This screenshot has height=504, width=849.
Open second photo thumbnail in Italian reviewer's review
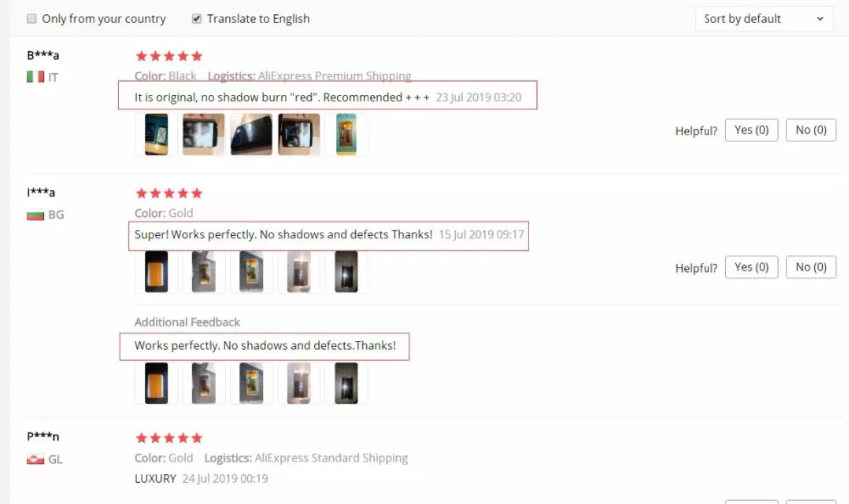[204, 134]
